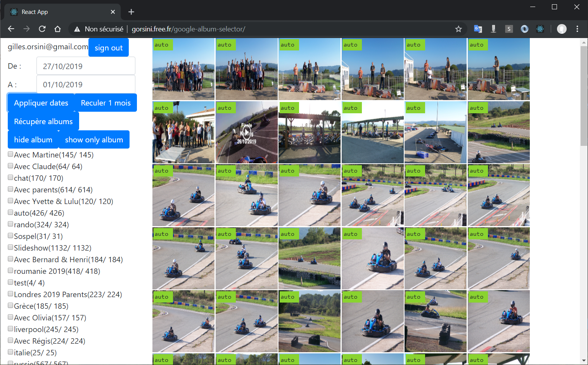Open the Google Translate extension
This screenshot has width=588, height=365.
click(x=478, y=29)
